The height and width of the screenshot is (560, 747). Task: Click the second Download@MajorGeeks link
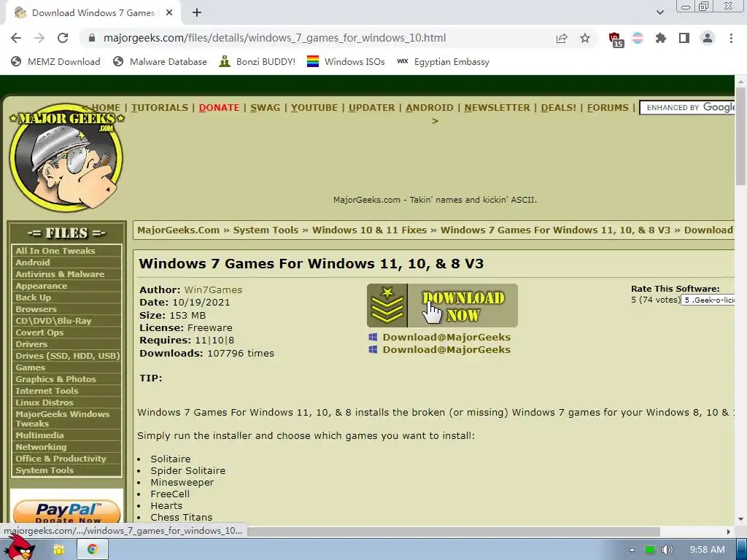click(446, 349)
